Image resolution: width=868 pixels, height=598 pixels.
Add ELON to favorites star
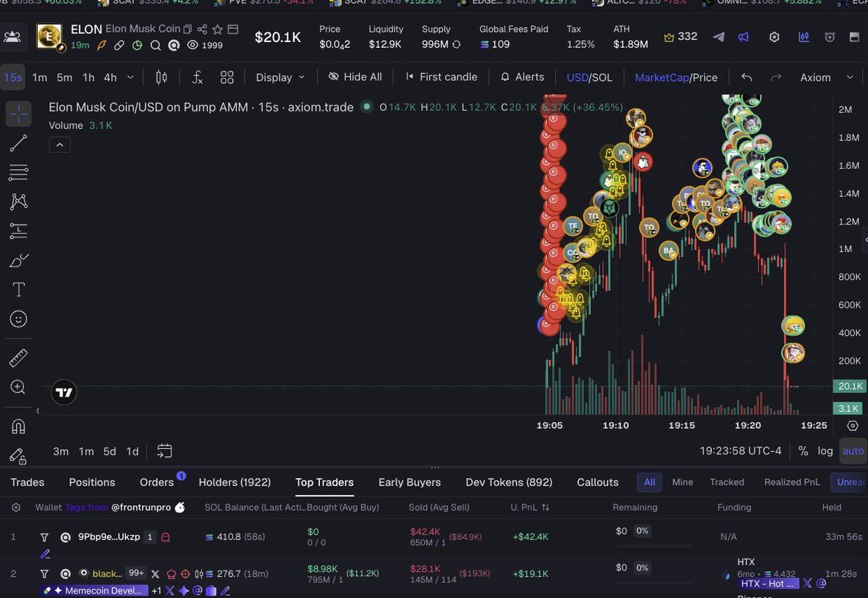click(x=218, y=29)
